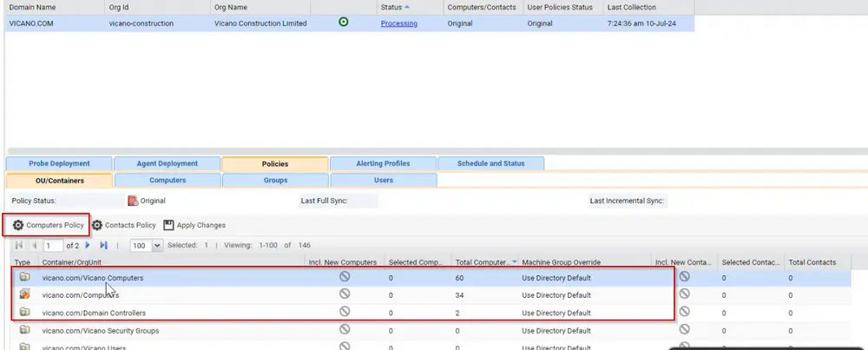Toggle Incl. New Computers for Domain Controllers

pos(345,312)
